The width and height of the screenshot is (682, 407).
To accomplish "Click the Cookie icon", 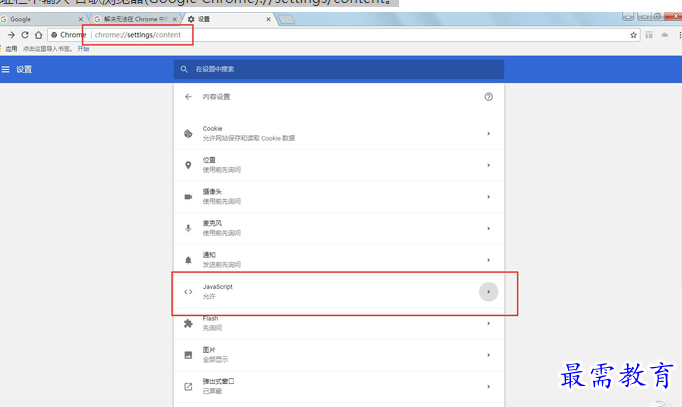I will tap(188, 133).
